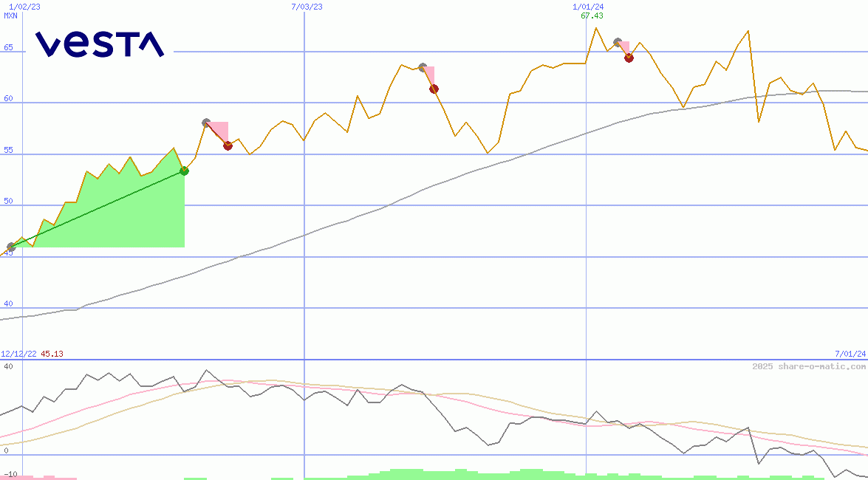Select the 7/03/23 date label

click(x=307, y=7)
